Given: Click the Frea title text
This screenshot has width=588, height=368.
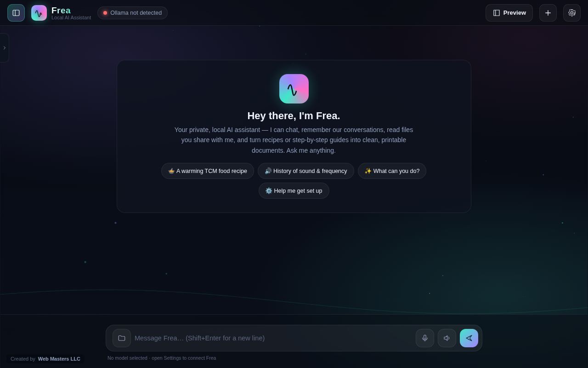Looking at the screenshot, I should coord(61,10).
